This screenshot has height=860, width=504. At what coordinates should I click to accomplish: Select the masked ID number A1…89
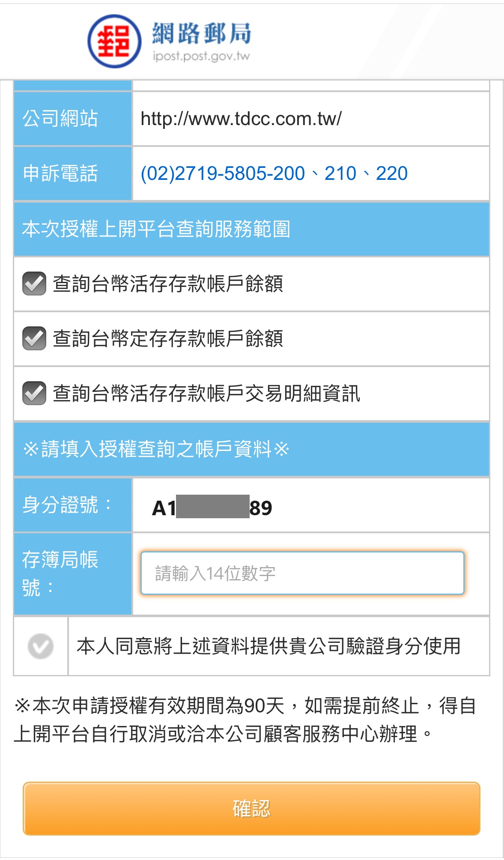click(212, 508)
